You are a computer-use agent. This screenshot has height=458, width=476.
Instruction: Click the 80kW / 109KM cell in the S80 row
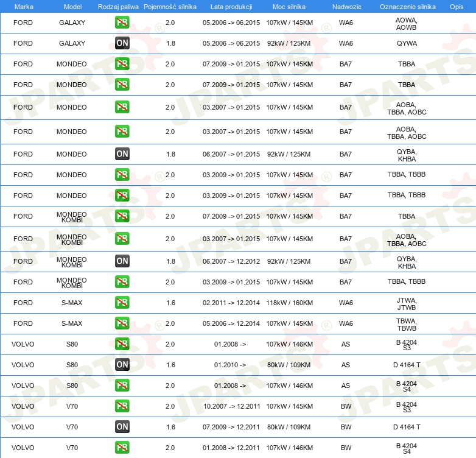click(x=289, y=365)
